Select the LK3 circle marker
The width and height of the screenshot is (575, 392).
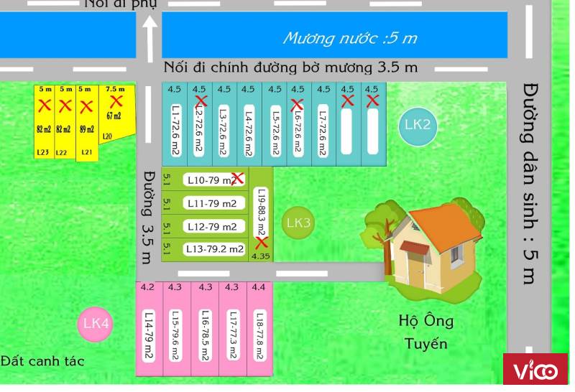coord(298,223)
